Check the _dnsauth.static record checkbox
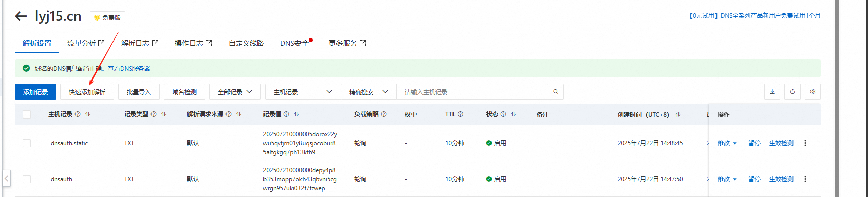 [x=27, y=143]
